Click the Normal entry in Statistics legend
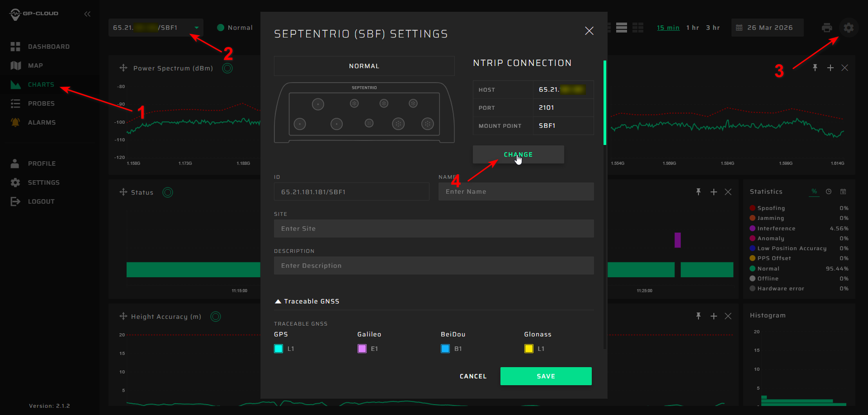This screenshot has height=415, width=868. click(x=799, y=269)
